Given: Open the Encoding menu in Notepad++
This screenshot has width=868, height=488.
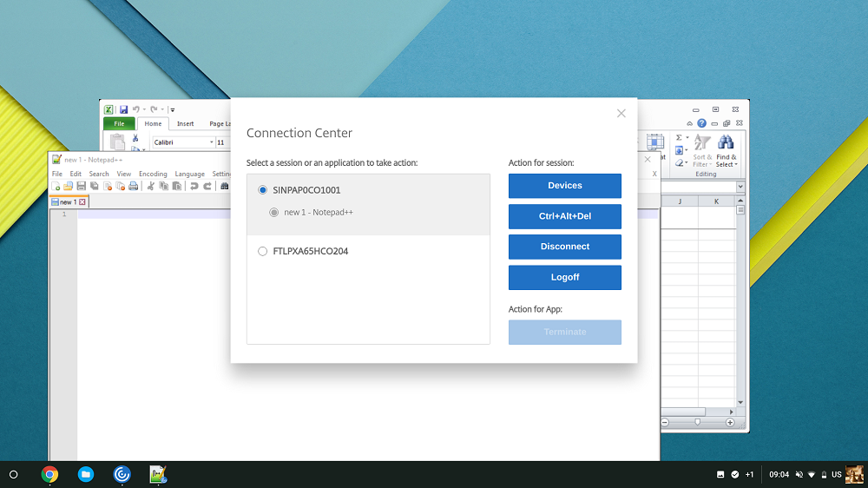Looking at the screenshot, I should point(153,174).
